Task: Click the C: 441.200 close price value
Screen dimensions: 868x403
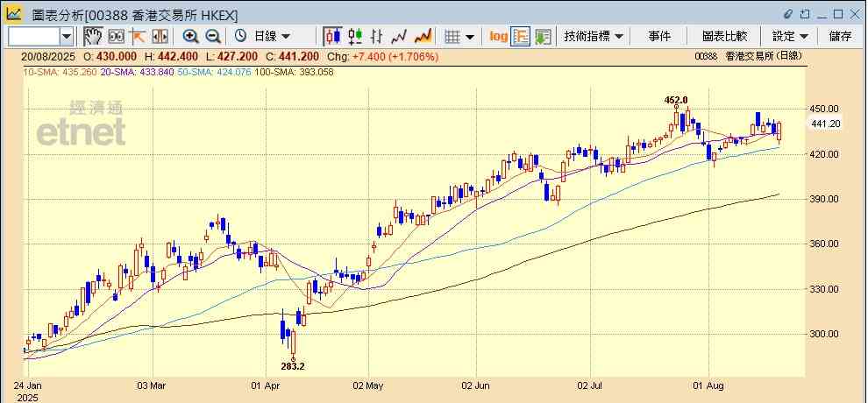Action: tap(292, 56)
